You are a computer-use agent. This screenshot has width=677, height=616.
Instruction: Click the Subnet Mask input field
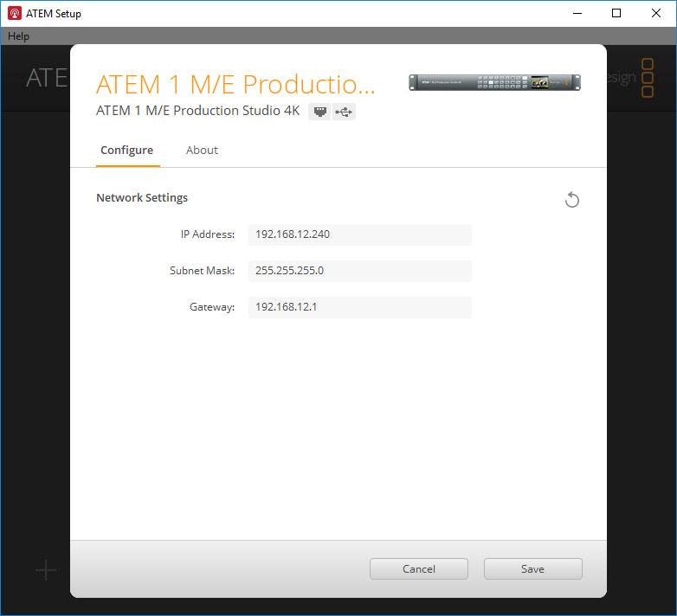coord(360,271)
